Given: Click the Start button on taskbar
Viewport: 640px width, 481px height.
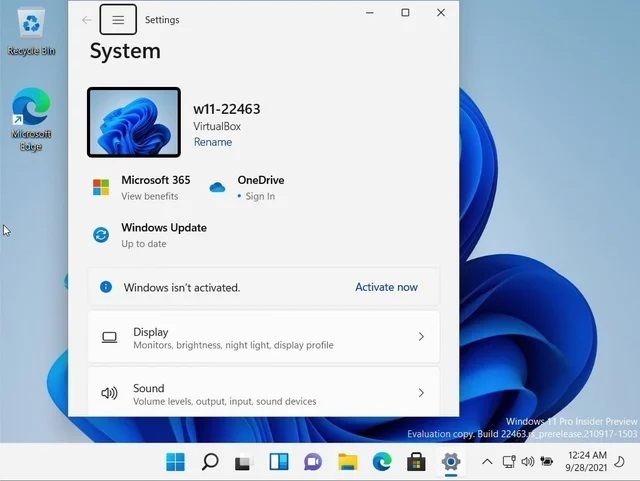Looking at the screenshot, I should 175,462.
